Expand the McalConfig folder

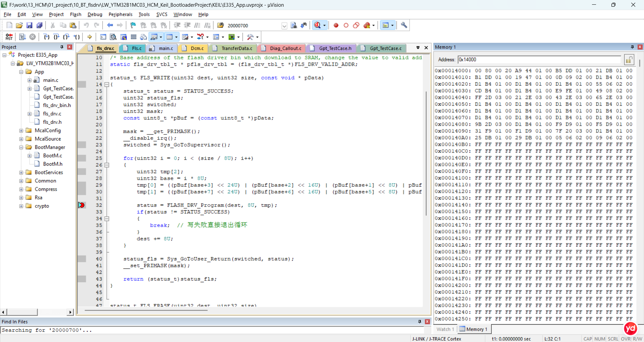21,130
